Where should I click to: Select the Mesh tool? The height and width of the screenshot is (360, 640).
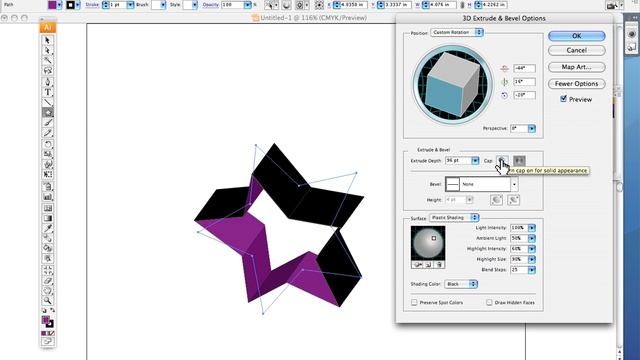click(47, 208)
